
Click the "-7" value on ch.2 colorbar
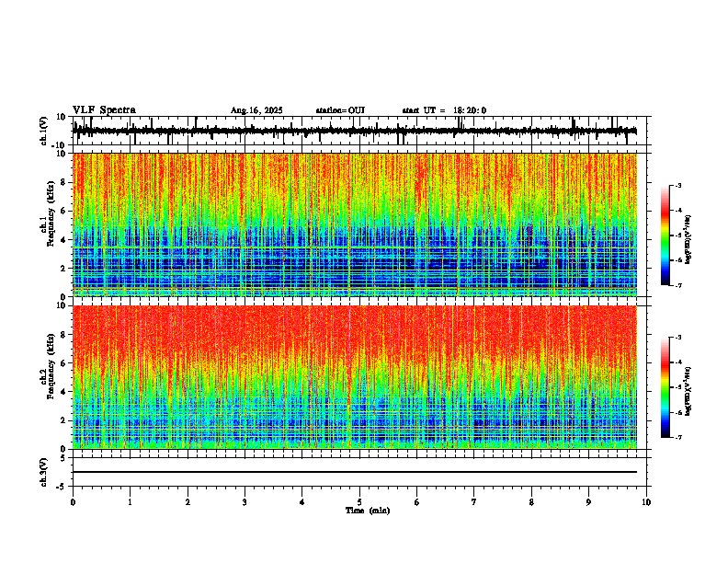point(677,437)
